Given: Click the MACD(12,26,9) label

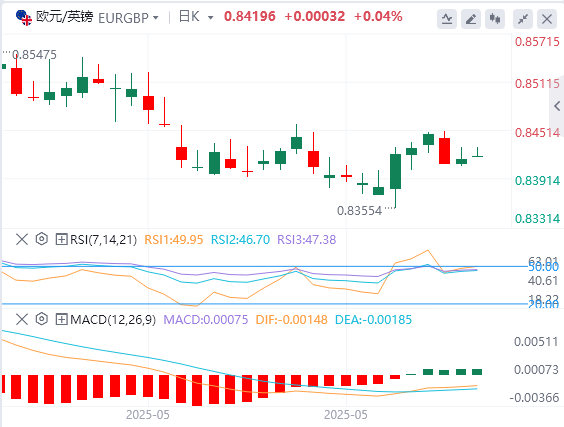Looking at the screenshot, I should pos(113,319).
